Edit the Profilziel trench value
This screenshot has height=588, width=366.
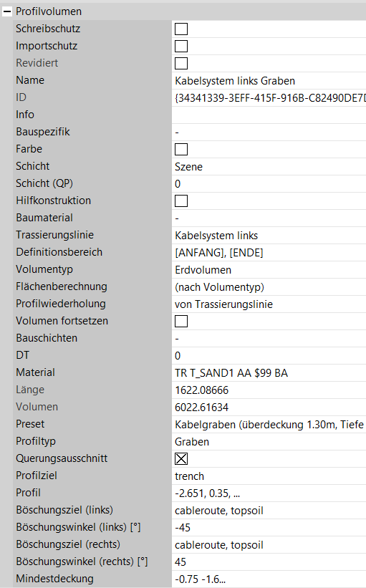point(269,476)
